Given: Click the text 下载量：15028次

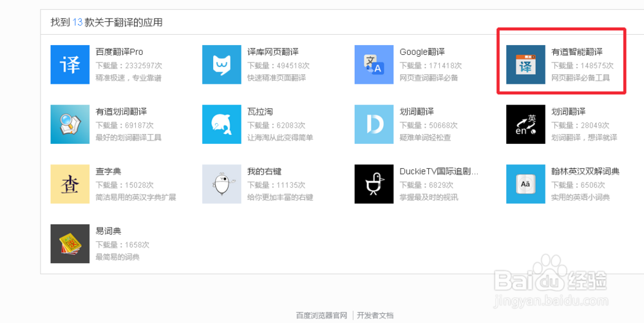Looking at the screenshot, I should (x=124, y=185).
